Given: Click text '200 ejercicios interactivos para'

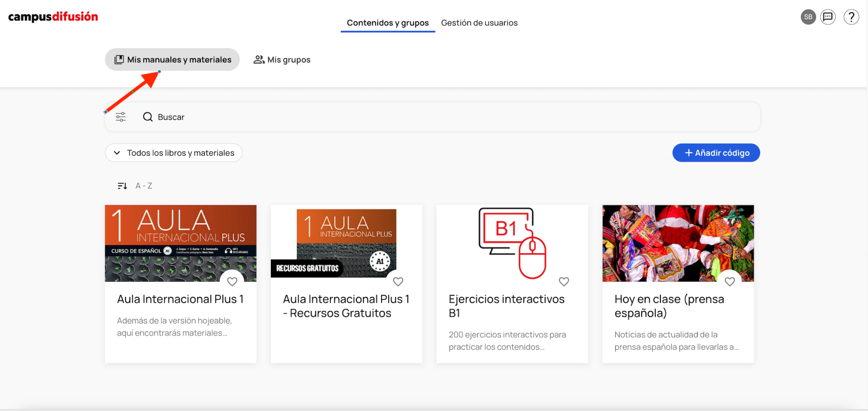Looking at the screenshot, I should point(507,335).
